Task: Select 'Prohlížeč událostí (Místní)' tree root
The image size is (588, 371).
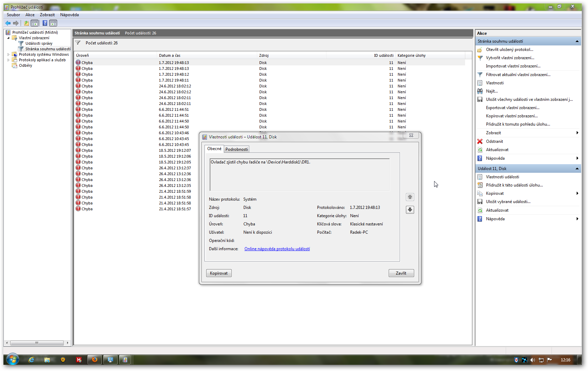Action: click(35, 32)
